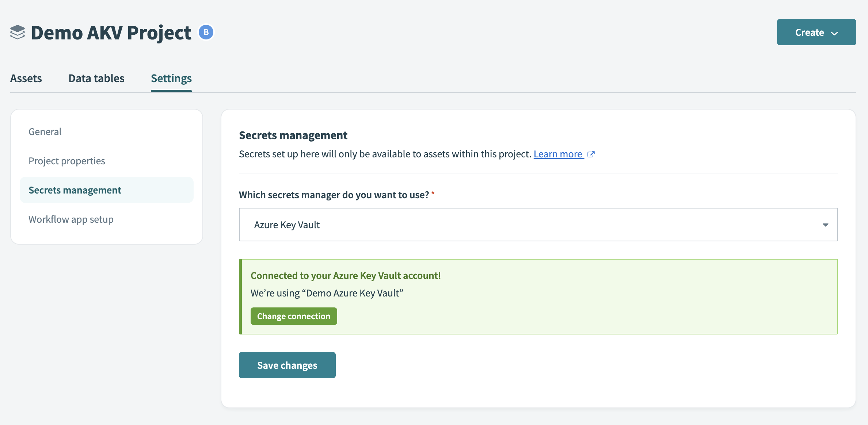Click the Secrets management heading
This screenshot has width=868, height=425.
tap(293, 135)
